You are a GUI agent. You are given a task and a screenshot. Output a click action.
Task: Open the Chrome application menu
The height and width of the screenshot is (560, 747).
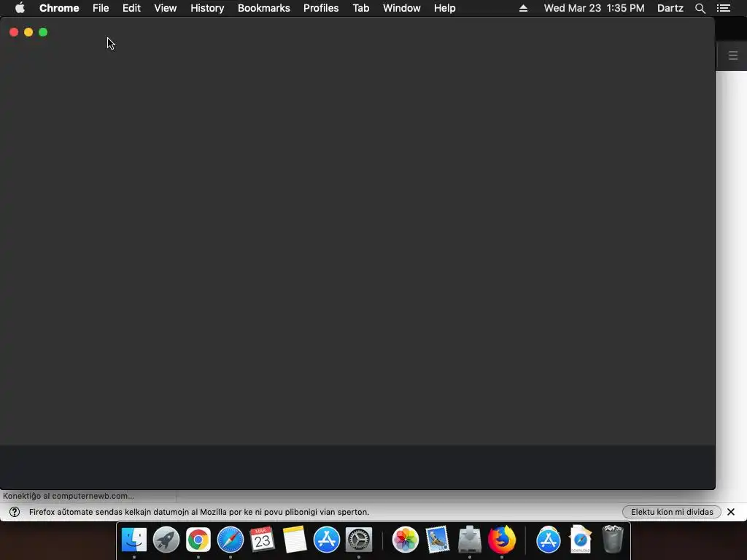click(59, 8)
